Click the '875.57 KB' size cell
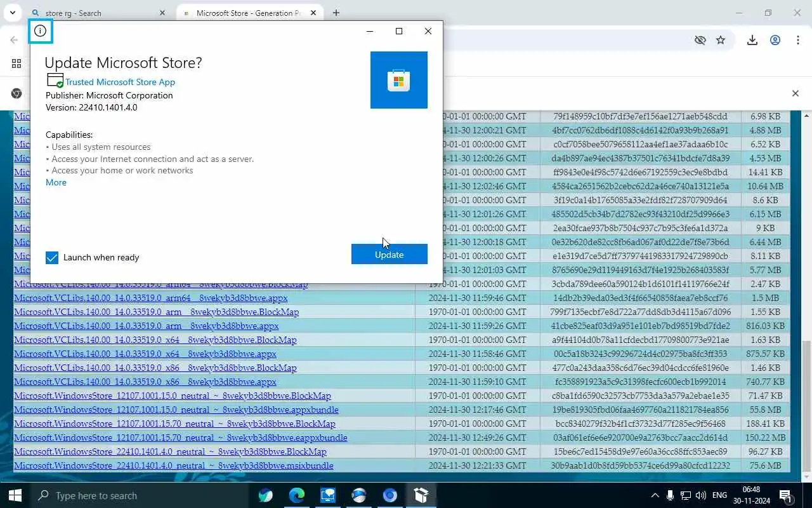 tap(766, 354)
